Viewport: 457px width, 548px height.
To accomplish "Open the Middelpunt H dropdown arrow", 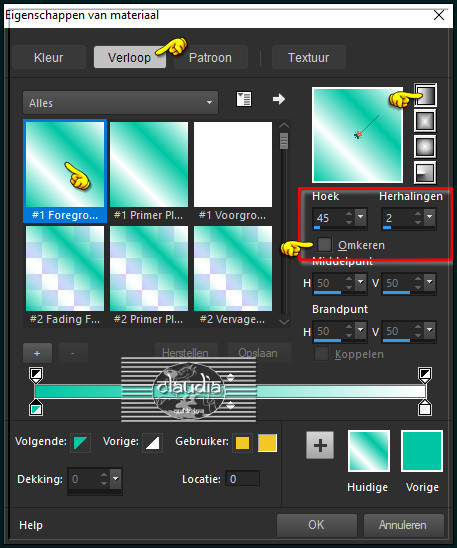I will click(361, 281).
